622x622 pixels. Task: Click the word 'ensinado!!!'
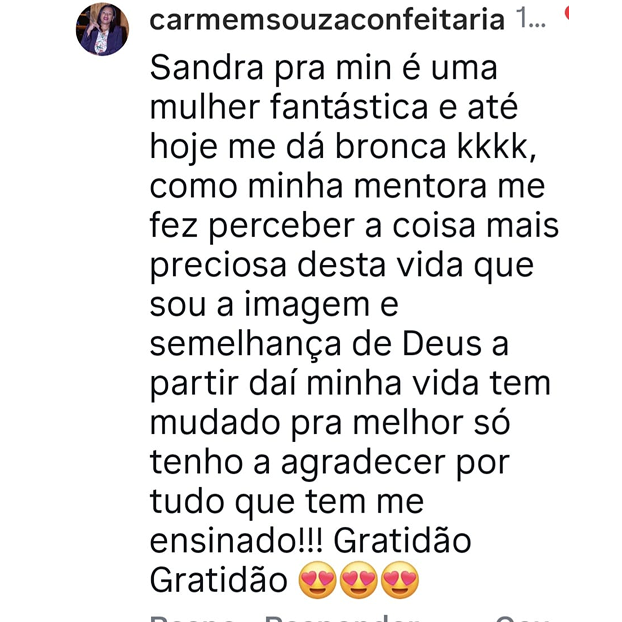[237, 541]
